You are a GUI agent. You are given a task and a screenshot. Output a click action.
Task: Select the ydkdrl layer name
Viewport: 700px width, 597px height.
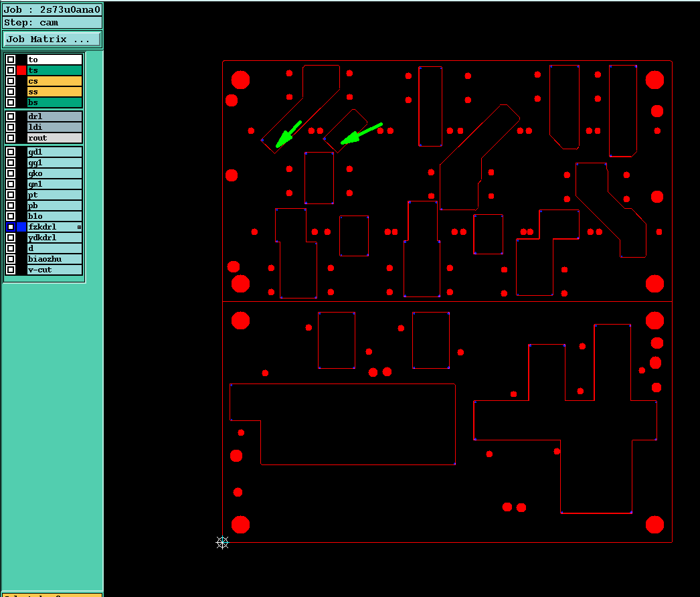[x=55, y=238]
